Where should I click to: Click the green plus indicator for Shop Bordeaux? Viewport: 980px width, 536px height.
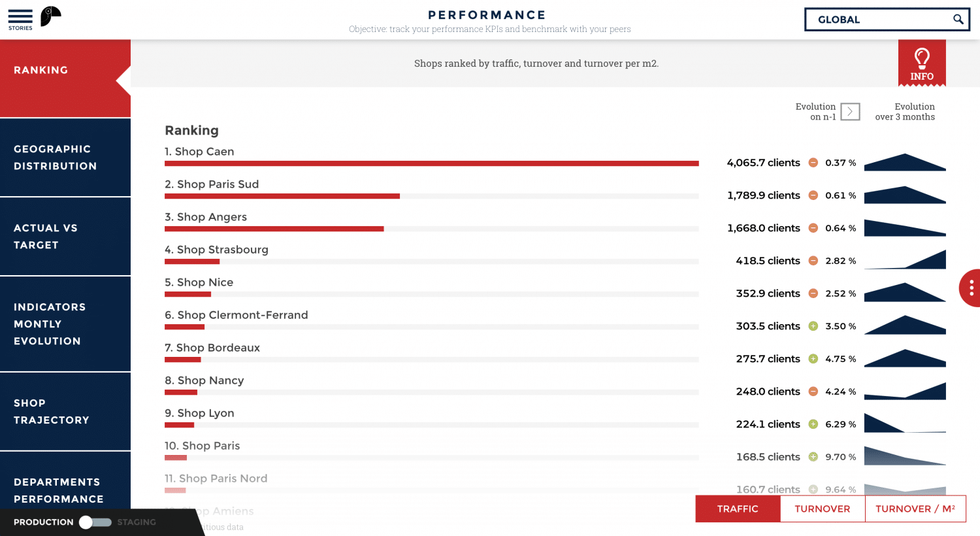[813, 359]
